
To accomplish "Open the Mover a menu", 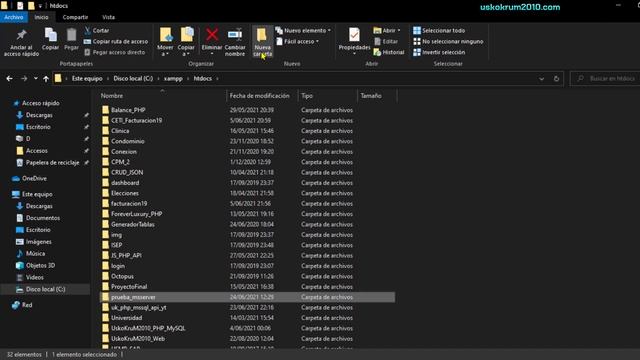I will pyautogui.click(x=165, y=42).
